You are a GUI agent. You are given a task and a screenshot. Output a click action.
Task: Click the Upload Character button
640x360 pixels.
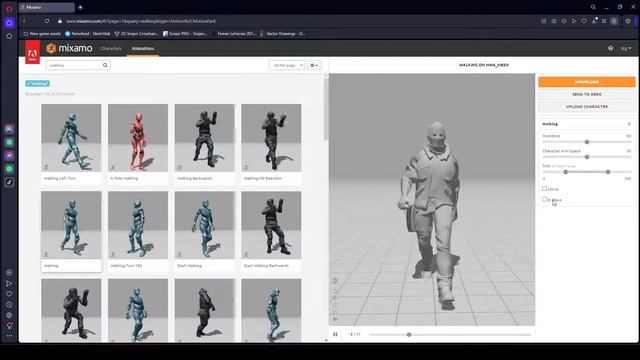click(587, 107)
